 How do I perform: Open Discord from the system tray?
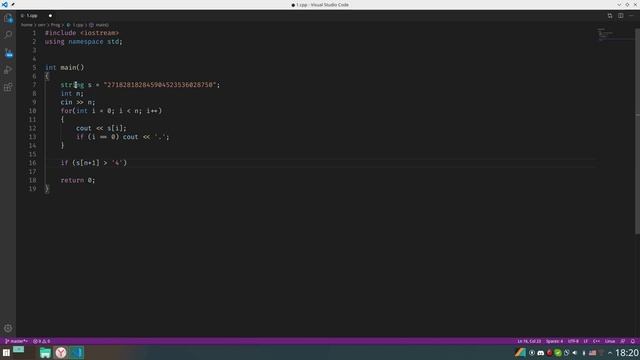[x=541, y=353]
